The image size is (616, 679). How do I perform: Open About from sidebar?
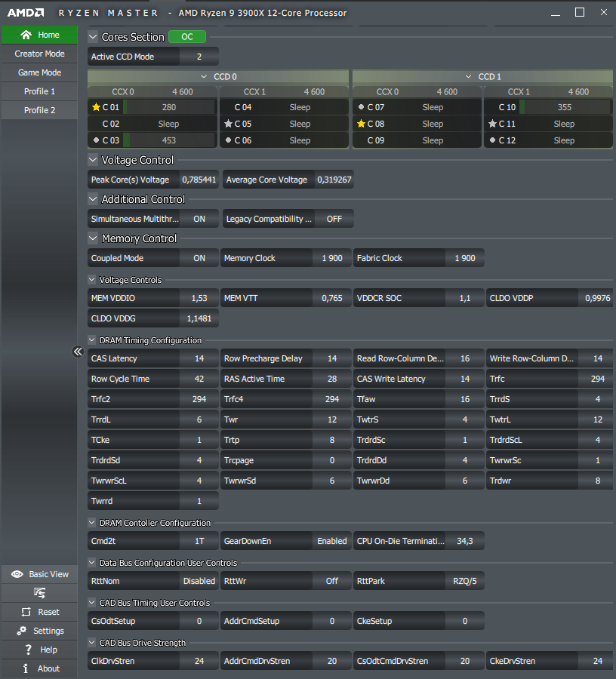click(39, 668)
